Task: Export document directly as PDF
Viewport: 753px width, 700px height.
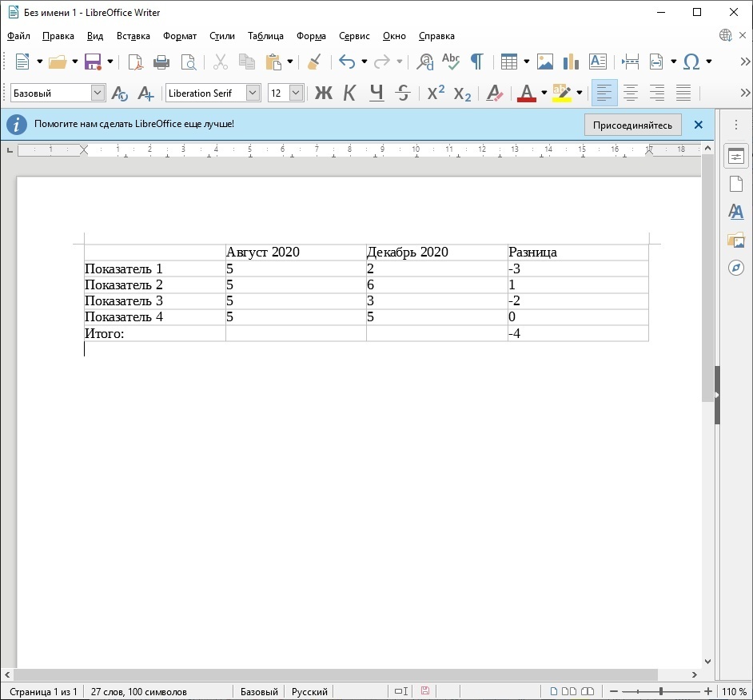Action: tap(136, 62)
